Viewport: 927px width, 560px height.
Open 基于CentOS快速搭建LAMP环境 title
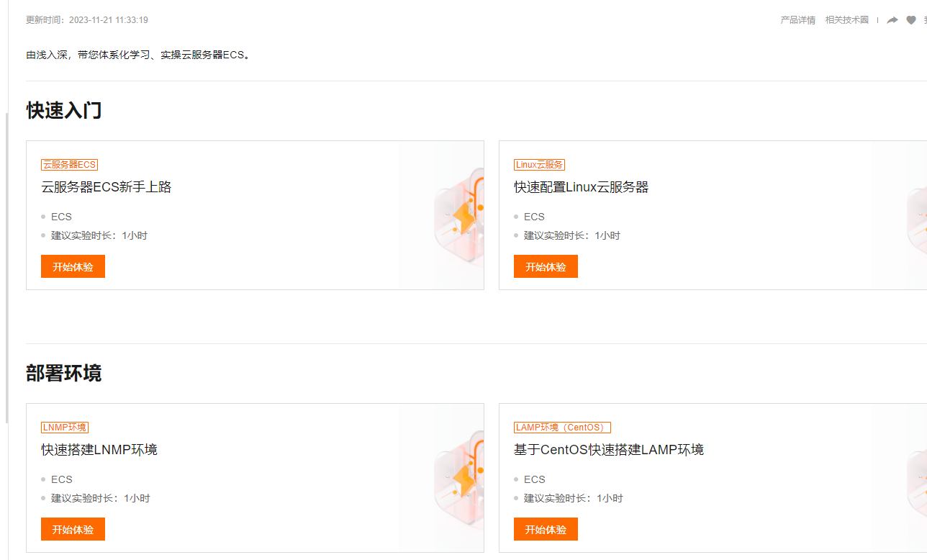[609, 450]
